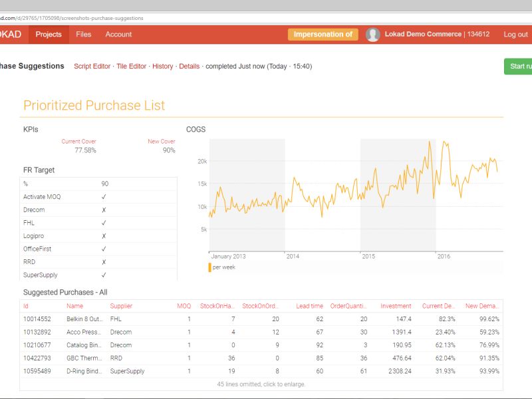Click the Belkin 8 Out product name
This screenshot has width=532, height=399.
point(84,319)
